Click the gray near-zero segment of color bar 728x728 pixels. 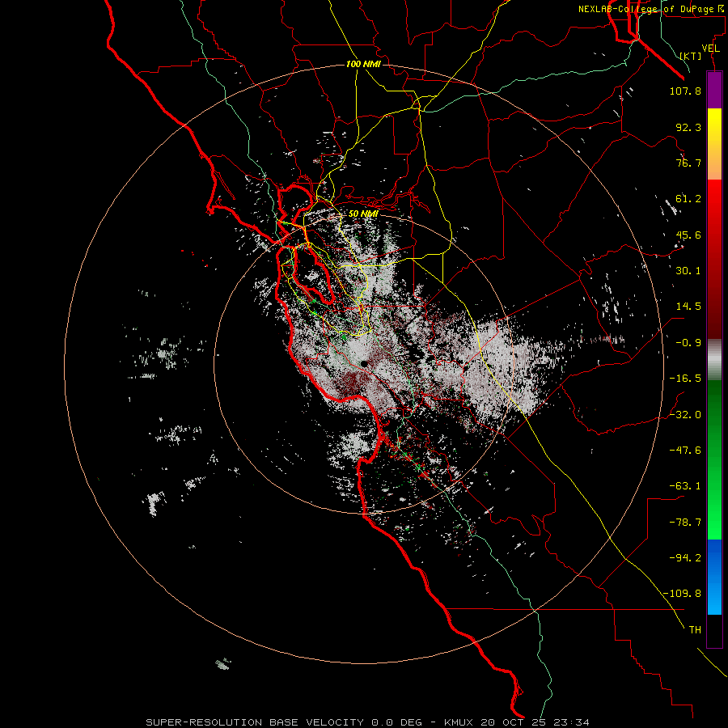(714, 360)
